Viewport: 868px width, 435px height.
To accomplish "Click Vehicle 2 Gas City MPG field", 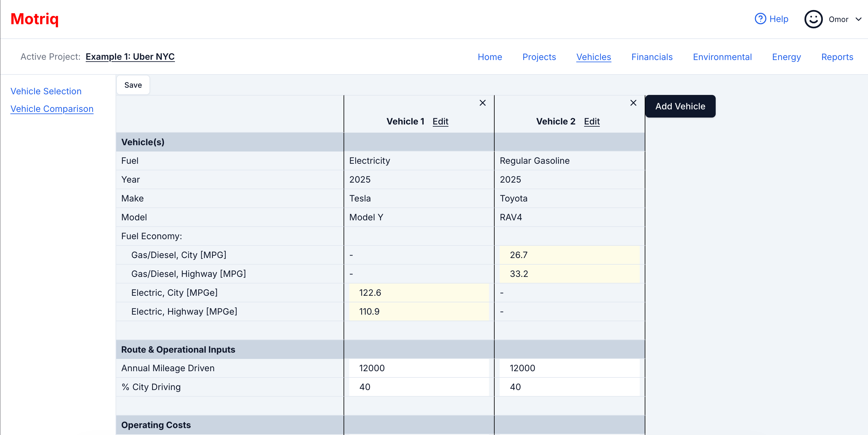I will click(569, 255).
